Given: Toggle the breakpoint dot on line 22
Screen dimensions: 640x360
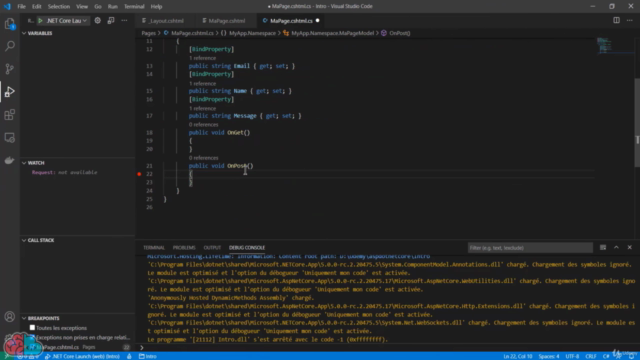Looking at the screenshot, I should coord(139,174).
